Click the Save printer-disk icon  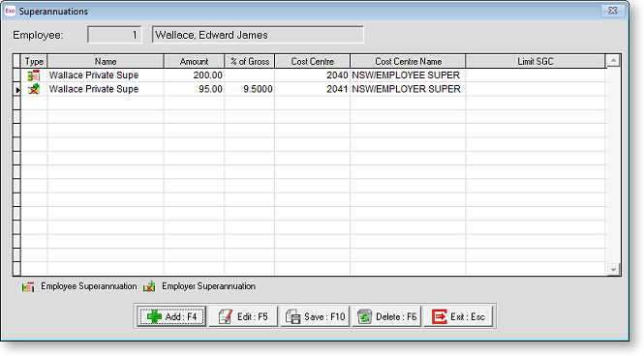[292, 316]
